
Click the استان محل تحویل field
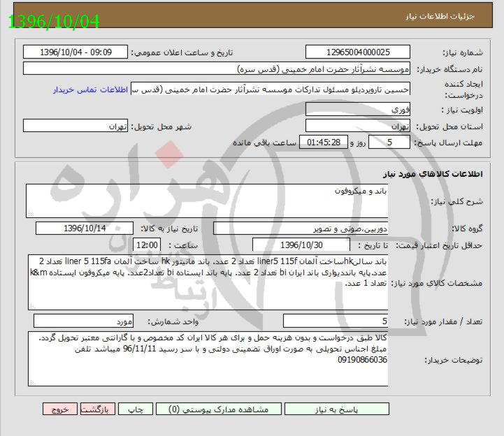point(358,126)
